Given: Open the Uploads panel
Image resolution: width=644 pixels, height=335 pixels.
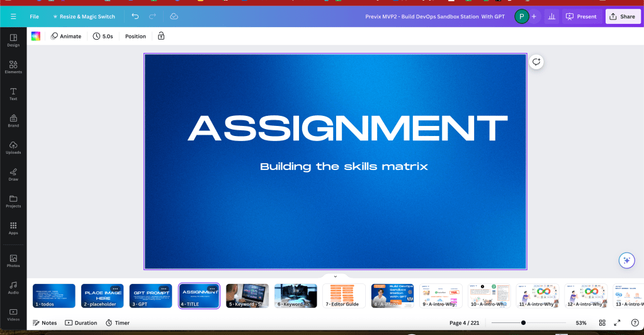Looking at the screenshot, I should pyautogui.click(x=13, y=147).
